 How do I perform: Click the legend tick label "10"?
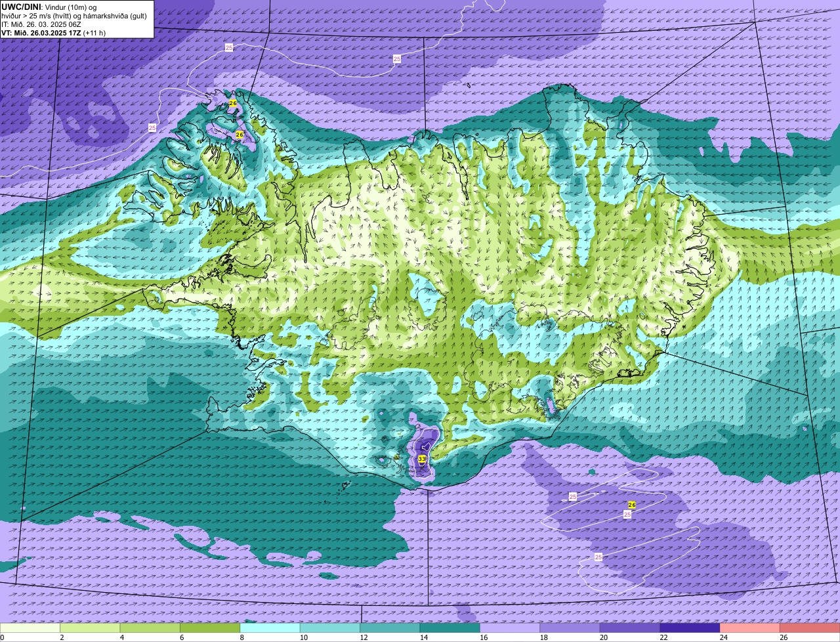coord(304,637)
